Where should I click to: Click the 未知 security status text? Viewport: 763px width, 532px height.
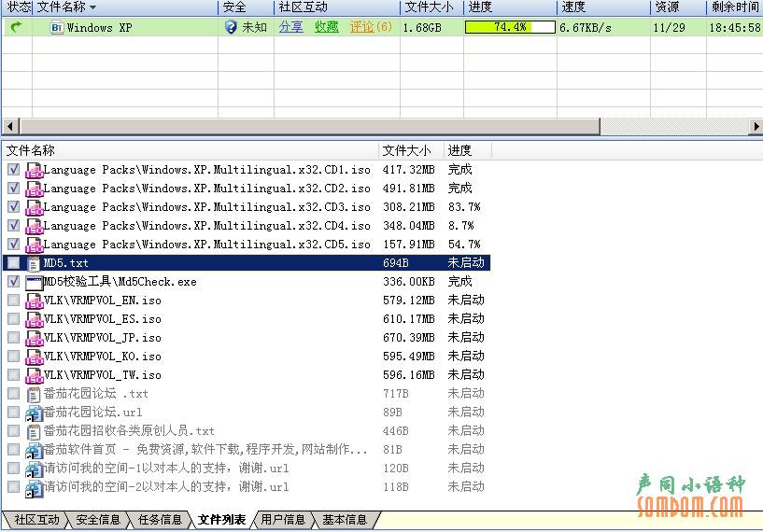pyautogui.click(x=255, y=27)
